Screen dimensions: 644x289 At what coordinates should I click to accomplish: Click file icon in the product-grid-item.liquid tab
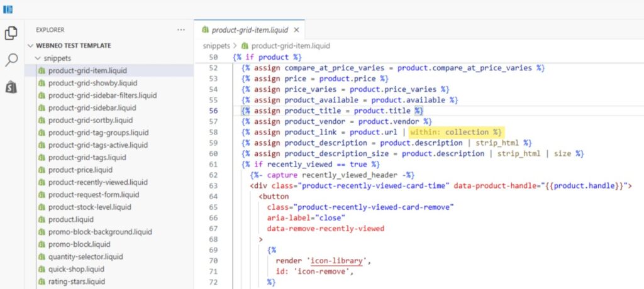[205, 30]
